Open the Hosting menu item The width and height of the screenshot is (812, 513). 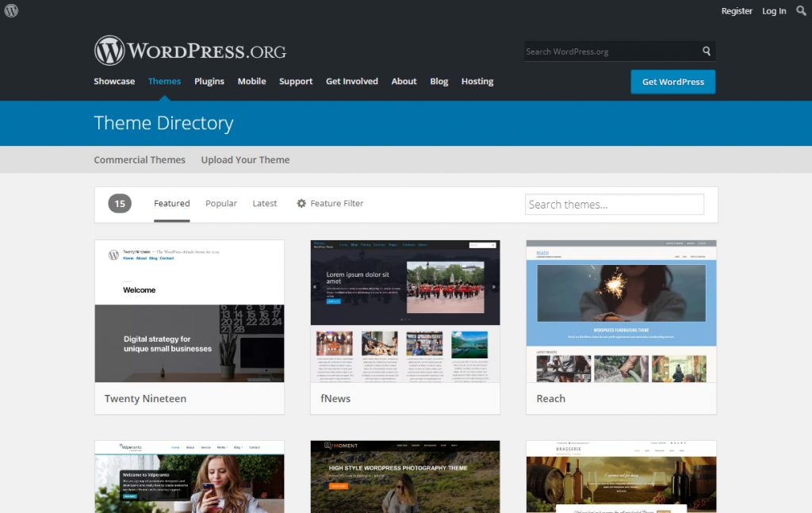tap(477, 81)
